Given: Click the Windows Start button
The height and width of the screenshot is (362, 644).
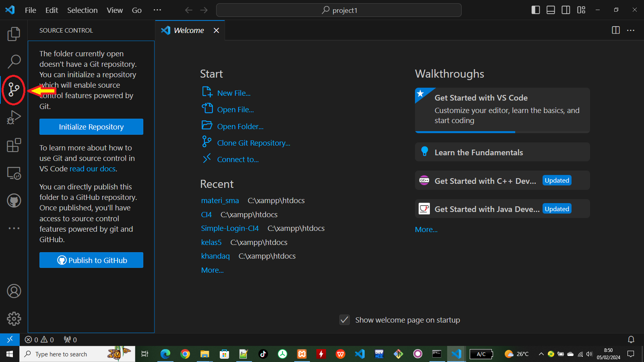Looking at the screenshot, I should point(10,354).
